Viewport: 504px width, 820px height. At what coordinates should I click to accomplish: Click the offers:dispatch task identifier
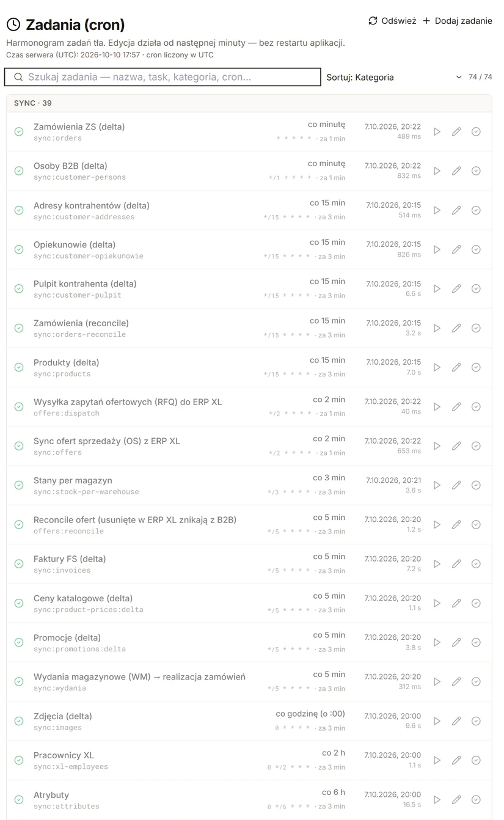[x=67, y=413]
